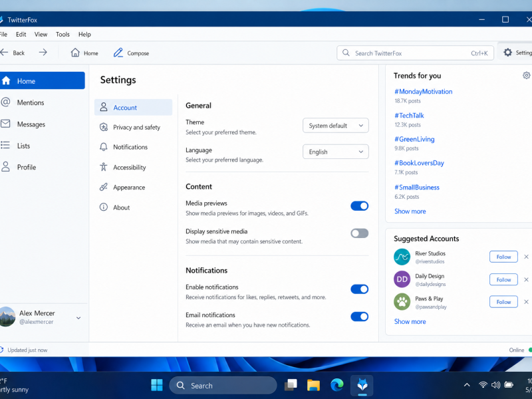
Task: Open #TechTalk trend
Action: coord(409,115)
